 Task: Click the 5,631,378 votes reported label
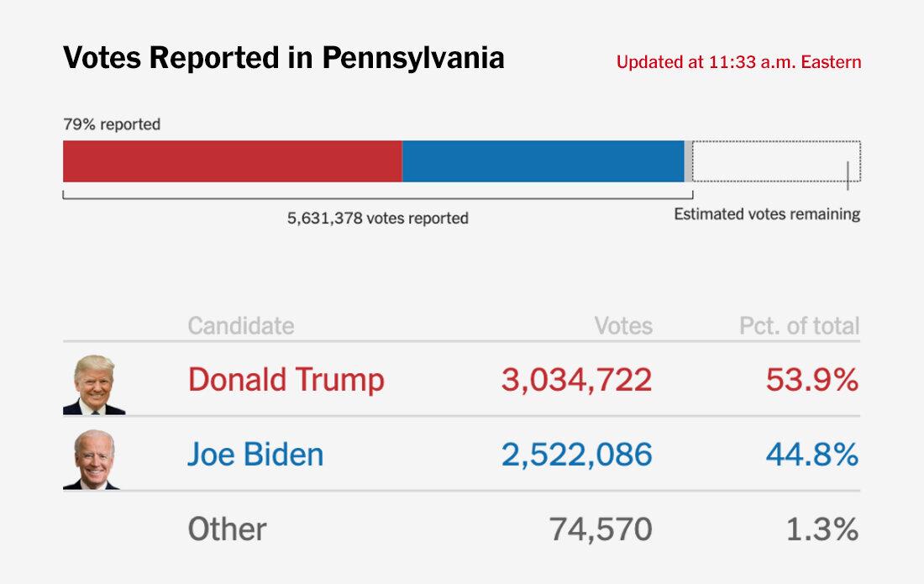pos(377,218)
